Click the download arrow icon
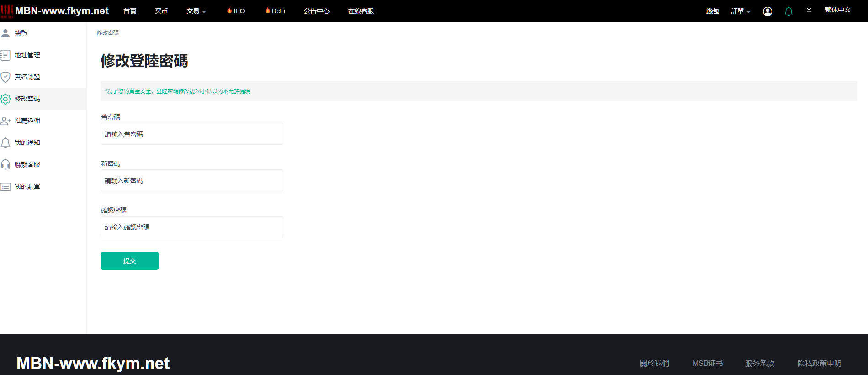The height and width of the screenshot is (375, 868). click(809, 9)
